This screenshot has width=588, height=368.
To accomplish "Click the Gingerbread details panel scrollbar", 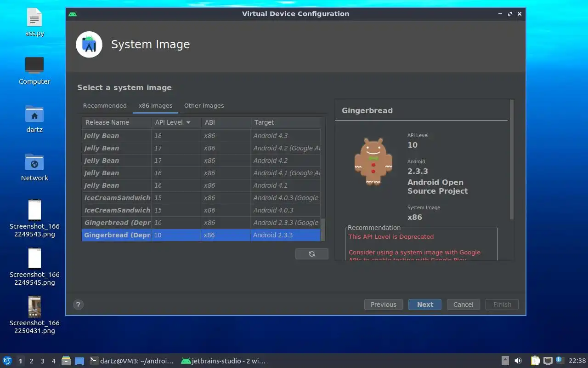I will [512, 160].
